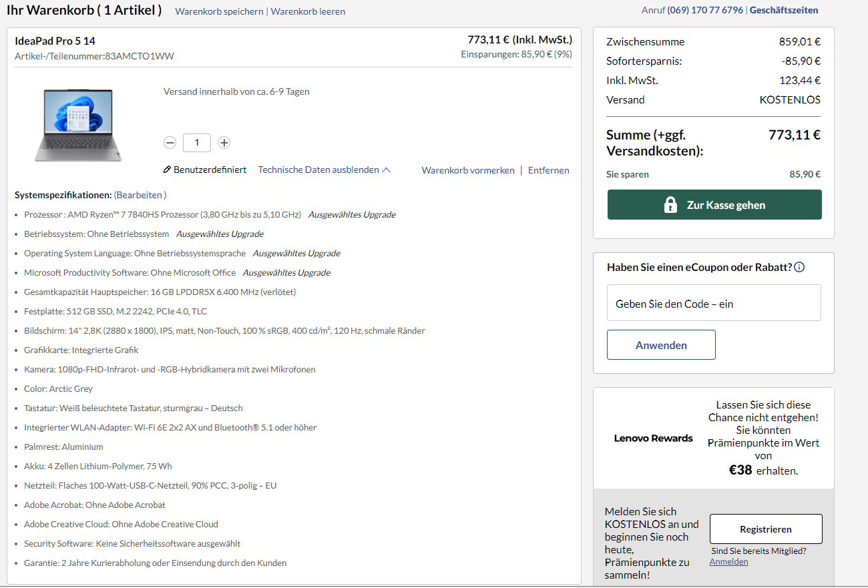Click the Lenovo Rewards logo
Screen dimensions: 868x588
point(654,438)
